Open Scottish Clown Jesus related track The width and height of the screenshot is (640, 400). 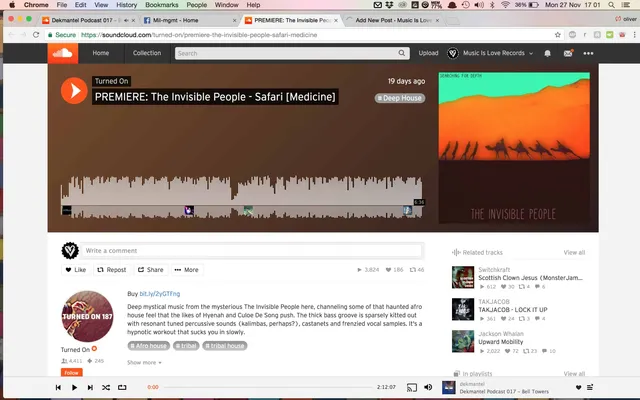530,278
